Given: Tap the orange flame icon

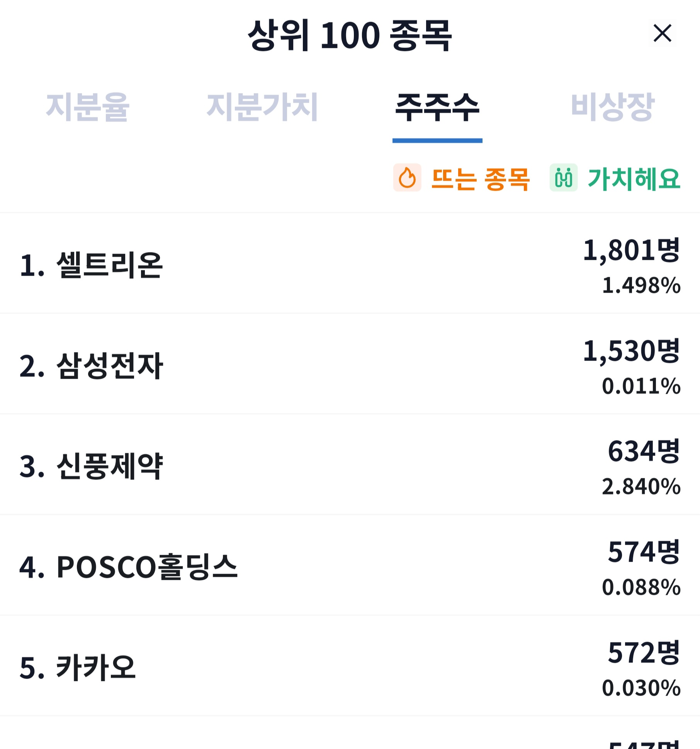Looking at the screenshot, I should (x=407, y=178).
